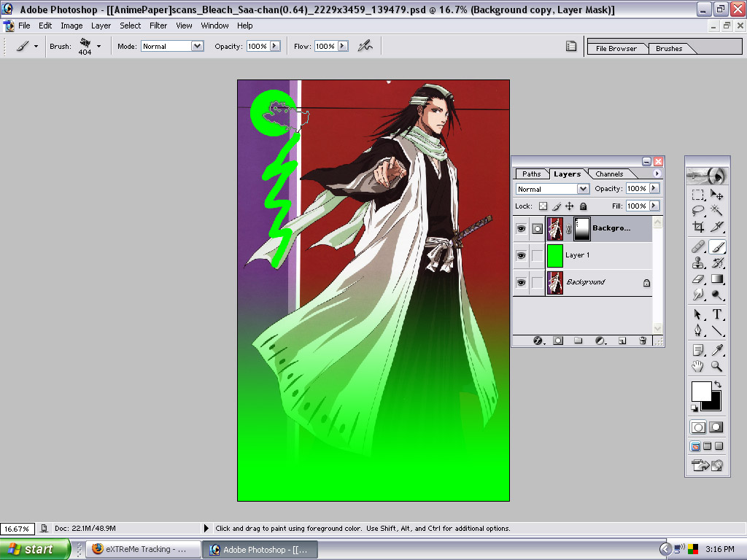Activate the Zoom tool
This screenshot has height=560, width=747.
point(716,366)
